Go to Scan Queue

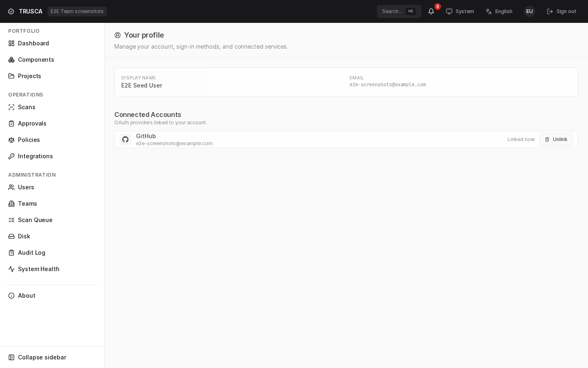(x=52, y=220)
